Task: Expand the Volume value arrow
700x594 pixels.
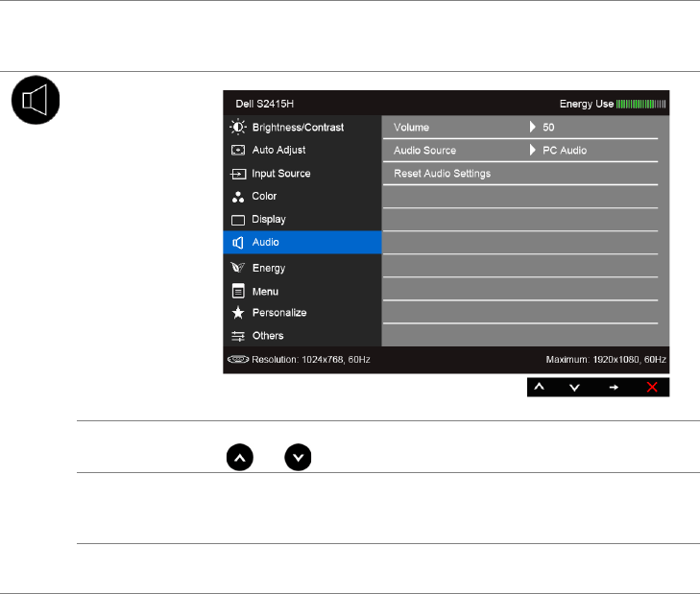Action: pyautogui.click(x=532, y=128)
